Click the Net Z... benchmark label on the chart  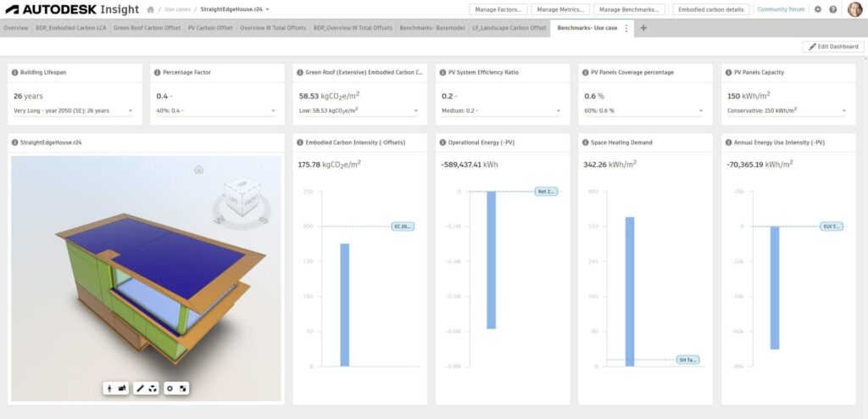point(546,191)
